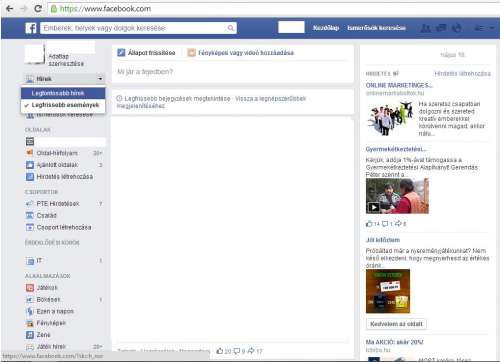The image size is (500, 362).
Task: Click the Oldal-hírfolyam megaphone icon
Action: pyautogui.click(x=30, y=153)
